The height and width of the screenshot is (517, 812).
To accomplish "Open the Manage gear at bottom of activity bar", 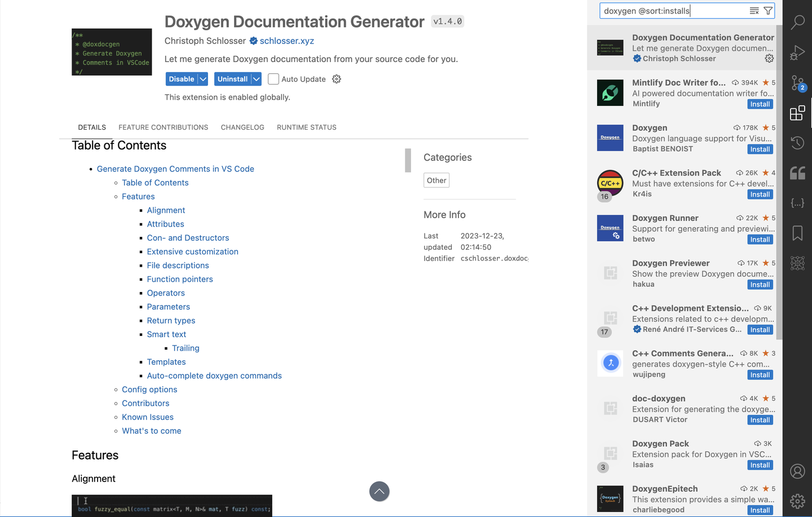I will pos(797,501).
